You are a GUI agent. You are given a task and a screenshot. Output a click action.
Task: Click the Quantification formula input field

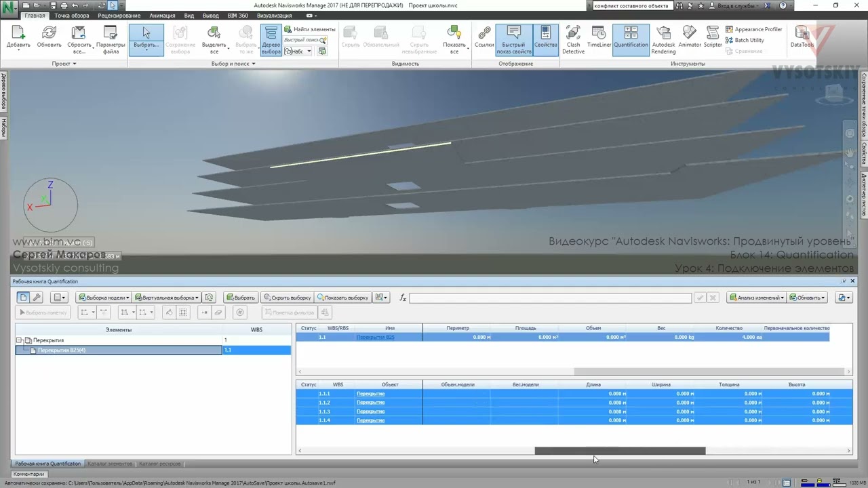pyautogui.click(x=550, y=298)
